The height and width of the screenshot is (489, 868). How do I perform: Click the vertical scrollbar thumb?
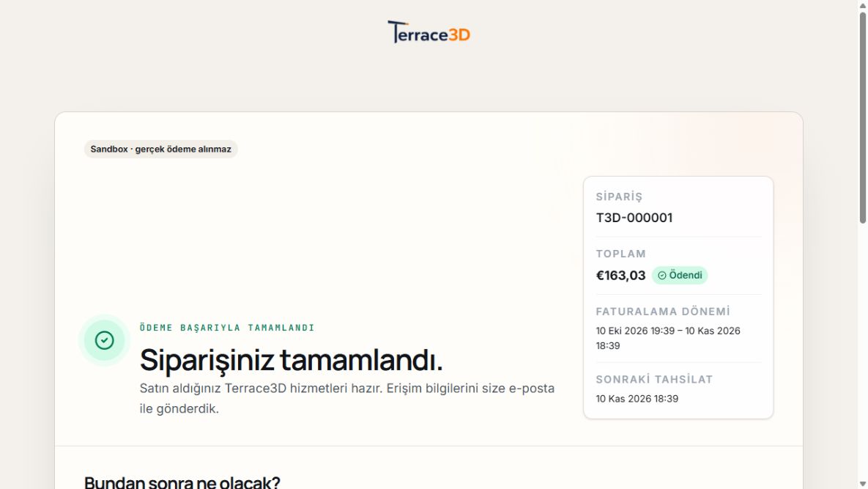coord(862,118)
